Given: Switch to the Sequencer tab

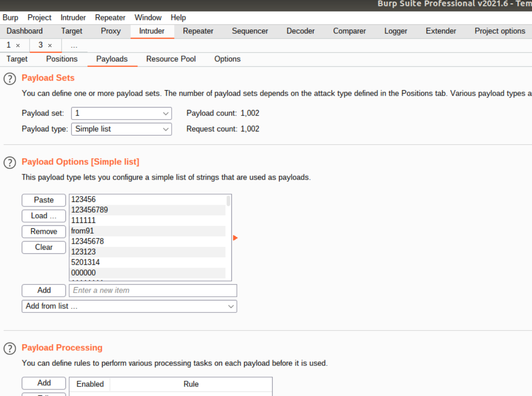Looking at the screenshot, I should coord(250,31).
